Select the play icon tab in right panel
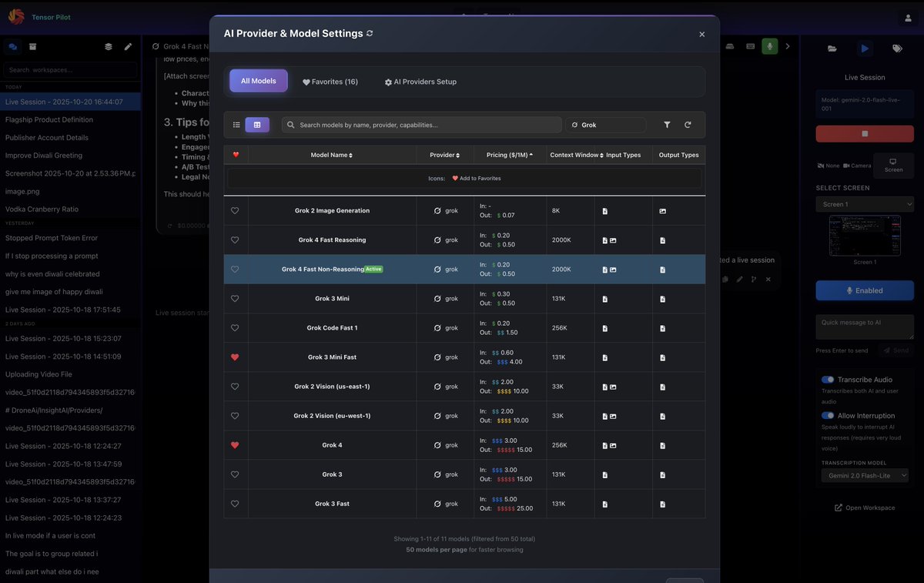This screenshot has width=924, height=583. pos(865,49)
